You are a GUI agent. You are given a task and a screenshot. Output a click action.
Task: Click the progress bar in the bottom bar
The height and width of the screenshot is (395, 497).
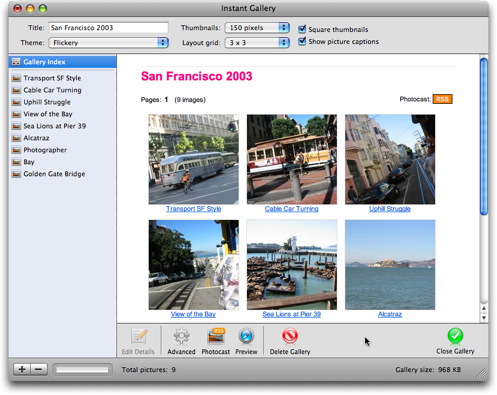[x=82, y=369]
